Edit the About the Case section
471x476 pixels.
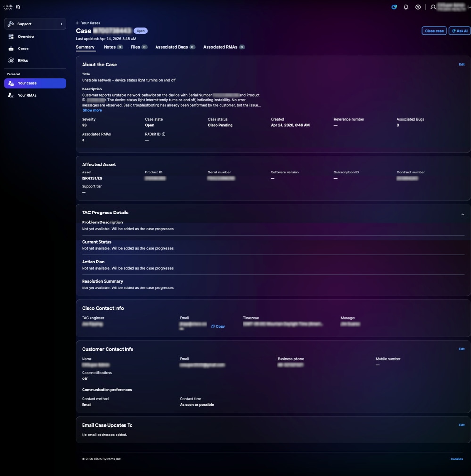tap(462, 65)
